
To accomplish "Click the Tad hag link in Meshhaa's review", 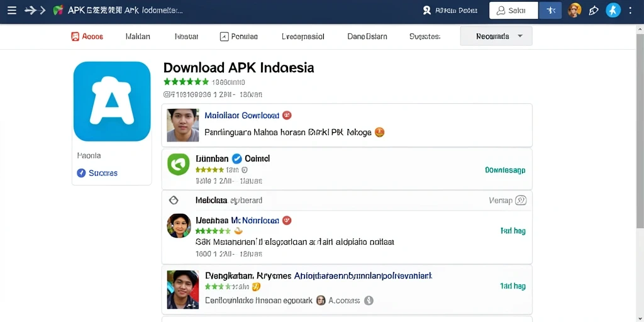I will click(513, 231).
